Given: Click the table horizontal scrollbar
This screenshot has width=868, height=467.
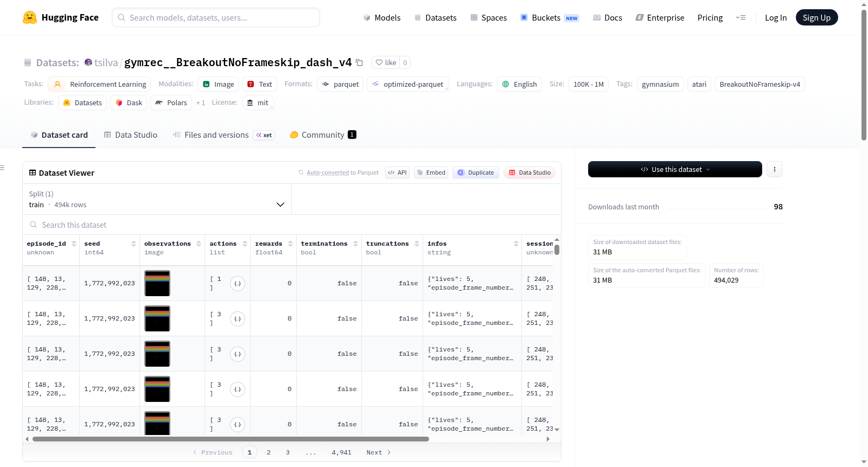Looking at the screenshot, I should coord(231,439).
